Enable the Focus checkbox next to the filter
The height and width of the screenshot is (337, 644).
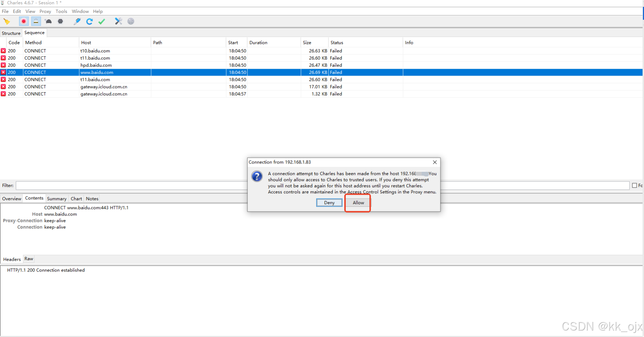pos(635,185)
